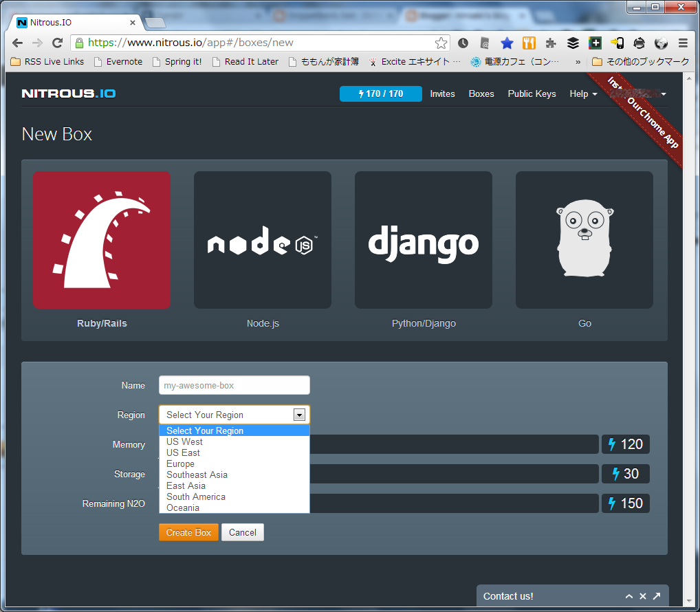Click the green plus extension icon
The height and width of the screenshot is (612, 700).
point(595,43)
